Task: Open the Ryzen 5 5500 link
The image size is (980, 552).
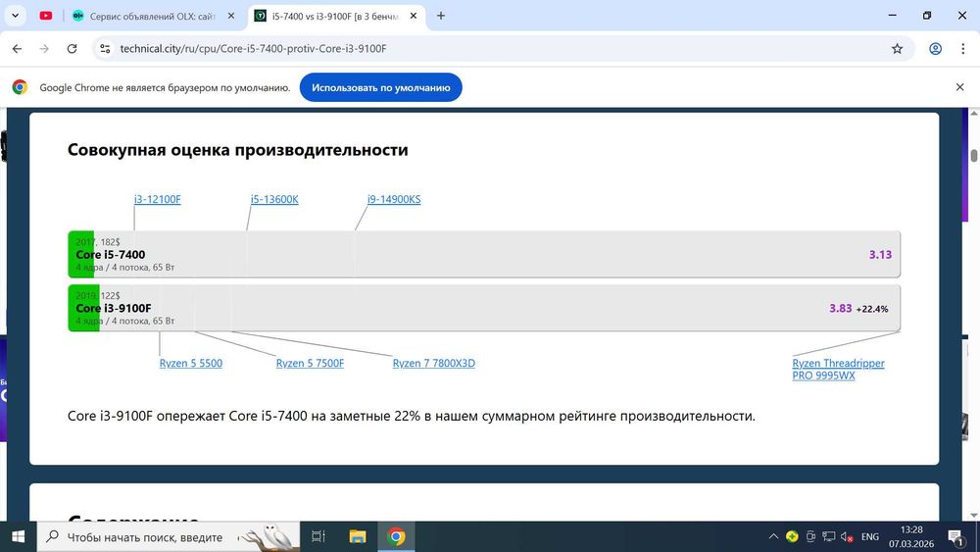Action: click(x=191, y=363)
